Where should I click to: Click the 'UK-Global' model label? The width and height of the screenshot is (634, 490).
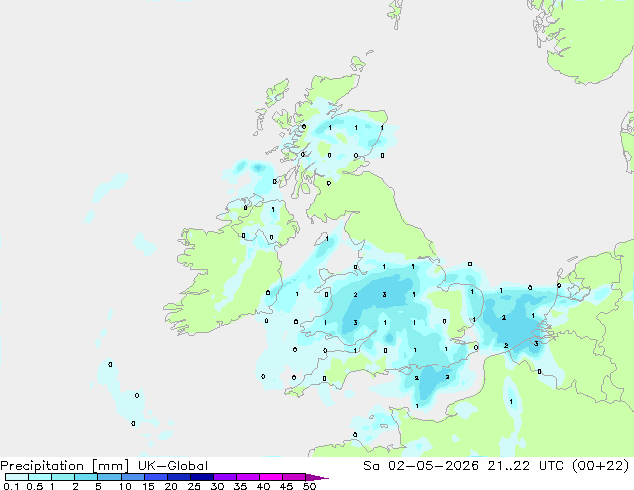point(173,466)
